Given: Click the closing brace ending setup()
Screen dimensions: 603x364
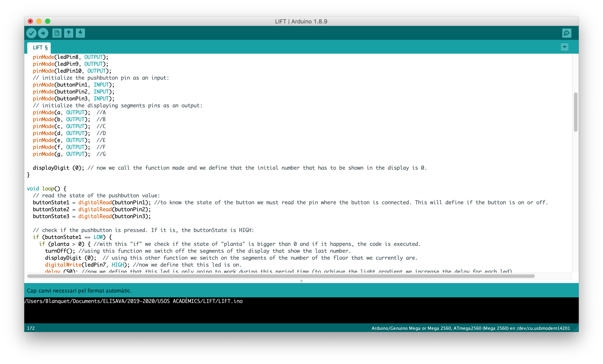Looking at the screenshot, I should point(28,175).
